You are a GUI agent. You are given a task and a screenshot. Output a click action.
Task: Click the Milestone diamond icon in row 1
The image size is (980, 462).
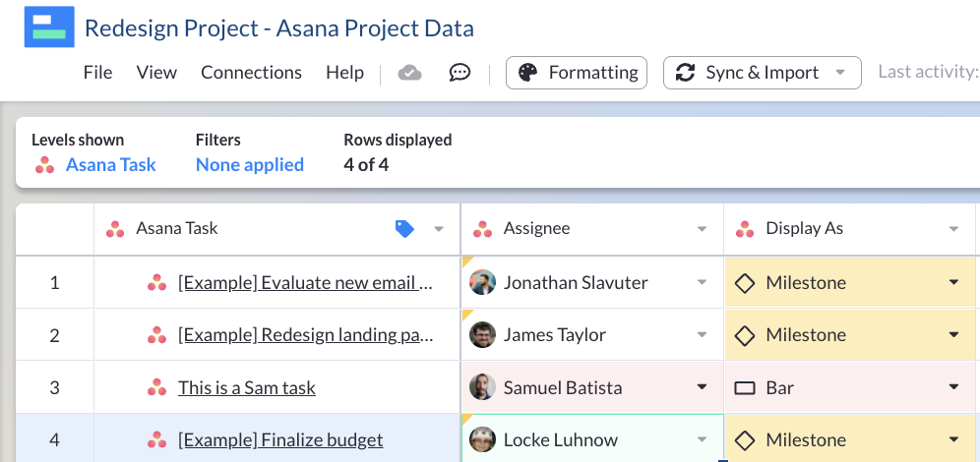click(x=745, y=283)
